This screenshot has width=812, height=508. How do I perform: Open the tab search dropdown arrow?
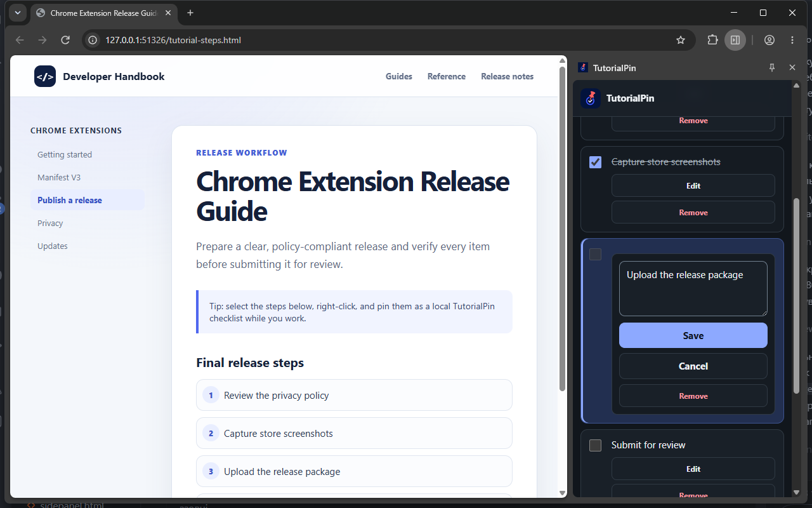[18, 13]
